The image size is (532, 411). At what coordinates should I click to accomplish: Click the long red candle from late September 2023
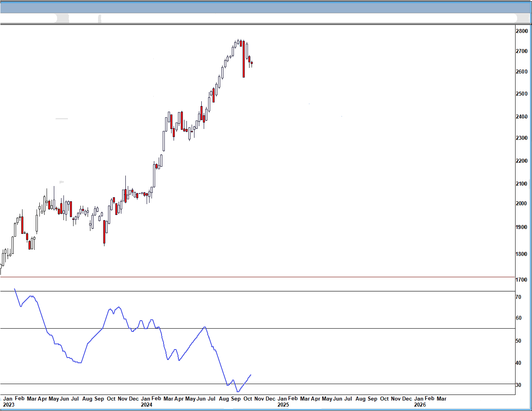point(104,232)
